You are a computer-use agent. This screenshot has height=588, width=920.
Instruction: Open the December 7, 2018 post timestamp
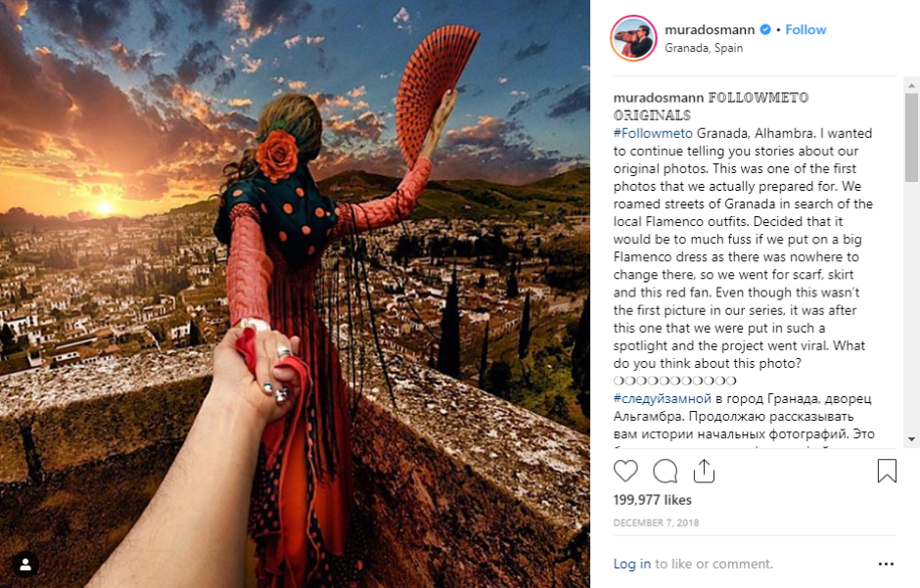point(656,522)
